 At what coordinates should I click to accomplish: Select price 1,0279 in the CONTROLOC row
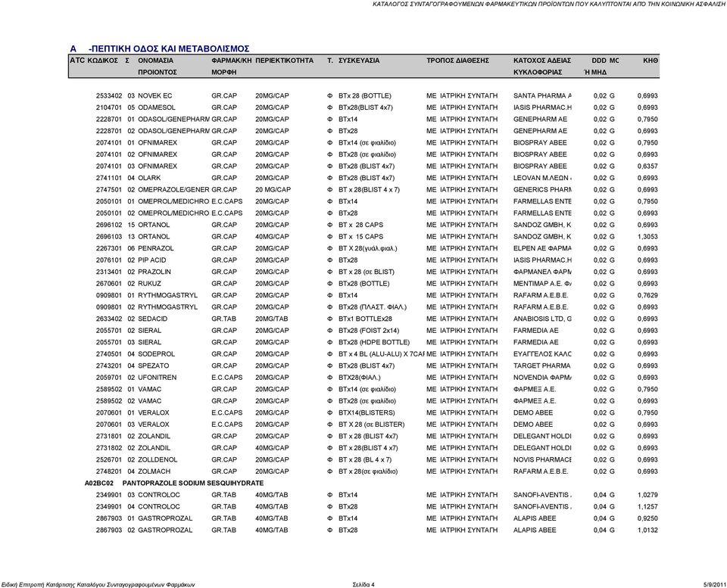pos(647,495)
